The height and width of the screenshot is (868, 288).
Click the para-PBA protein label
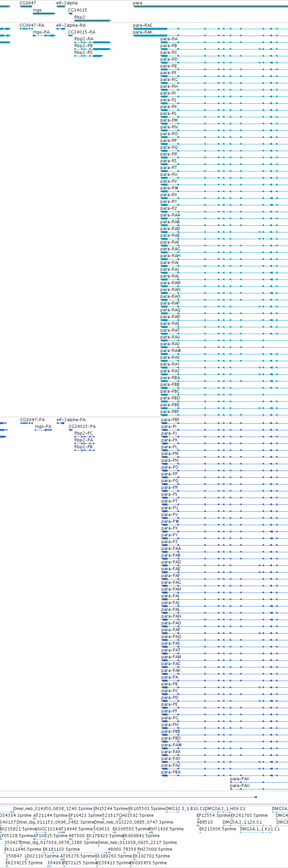pyautogui.click(x=171, y=772)
